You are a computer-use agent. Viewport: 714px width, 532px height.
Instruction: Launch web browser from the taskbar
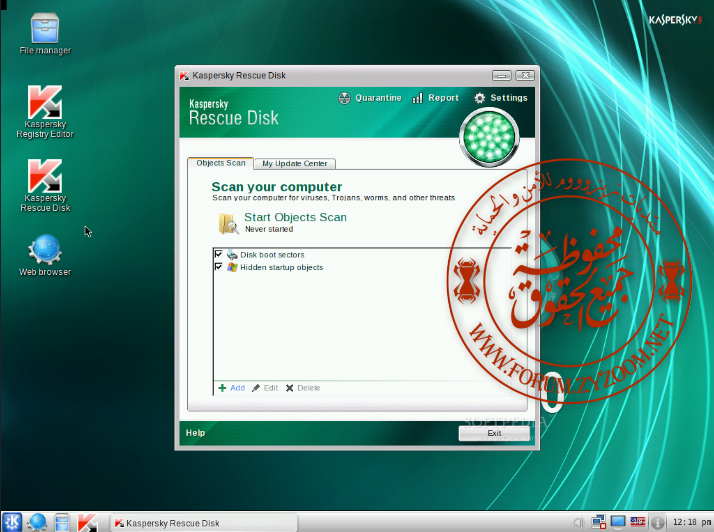click(37, 522)
